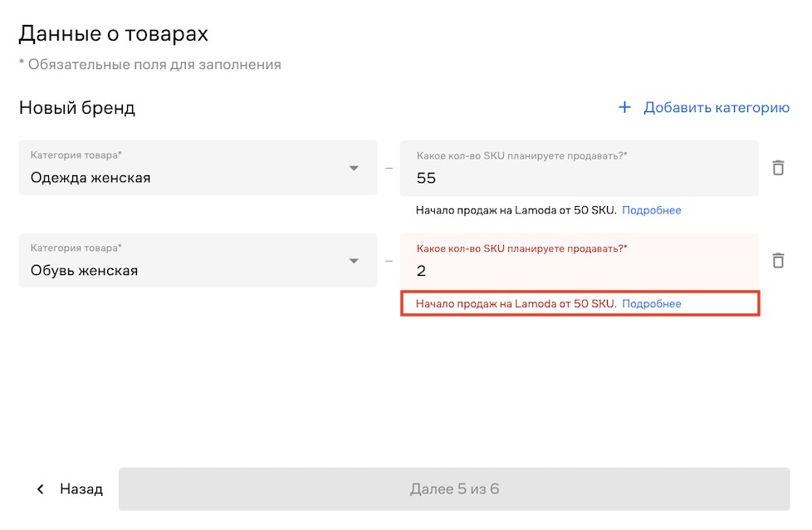This screenshot has height=530, width=812.
Task: Click the Добавить категорию text link
Action: [716, 108]
